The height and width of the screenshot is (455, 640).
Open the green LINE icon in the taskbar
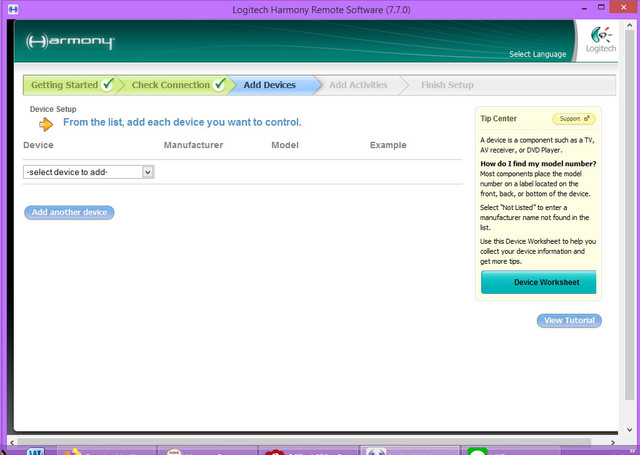[x=477, y=452]
